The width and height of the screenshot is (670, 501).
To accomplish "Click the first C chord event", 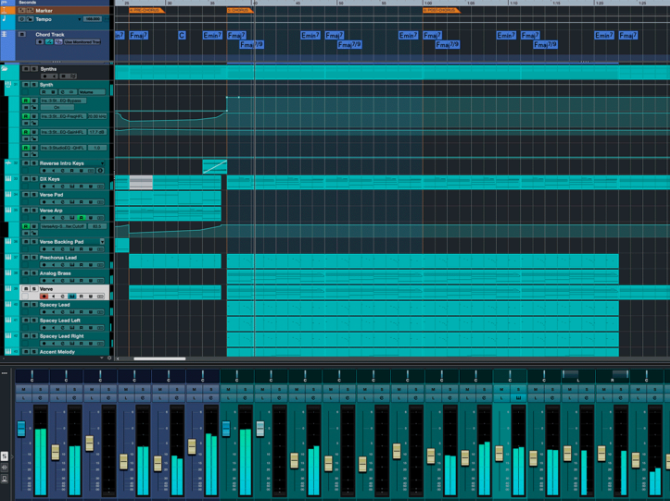I will click(x=181, y=35).
